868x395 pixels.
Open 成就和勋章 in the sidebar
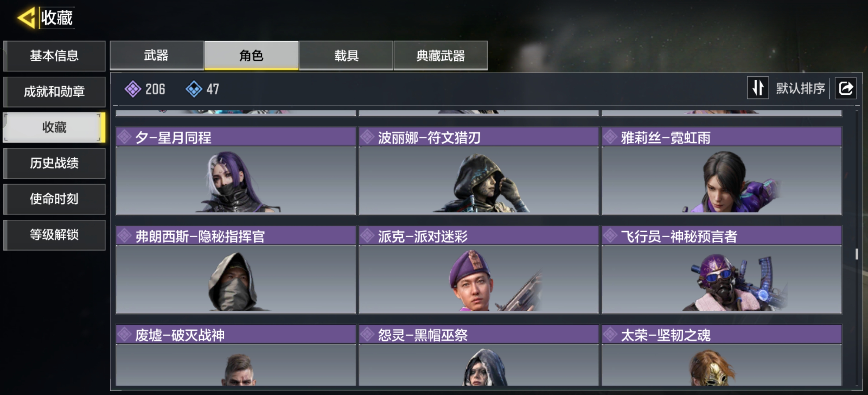[x=54, y=92]
